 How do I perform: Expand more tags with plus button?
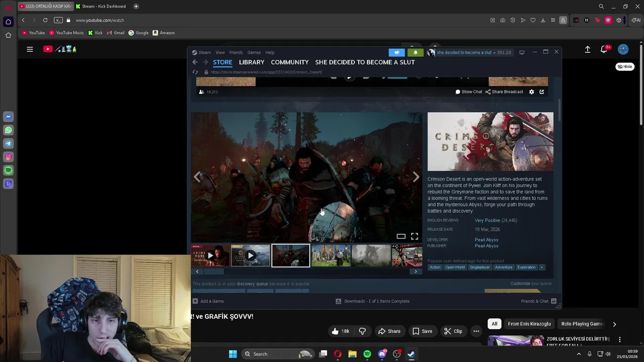[542, 267]
